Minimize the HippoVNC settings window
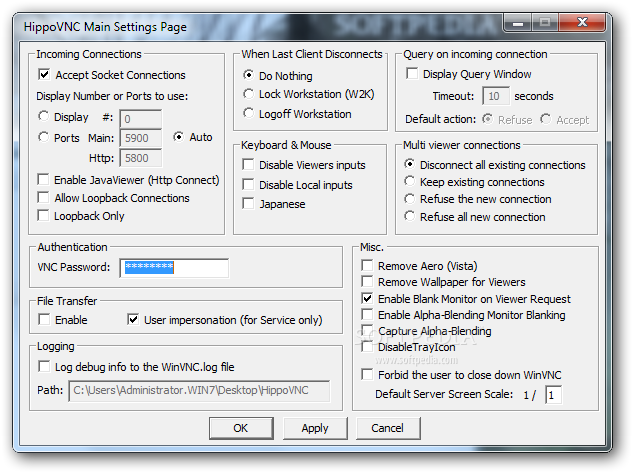 tap(518, 23)
